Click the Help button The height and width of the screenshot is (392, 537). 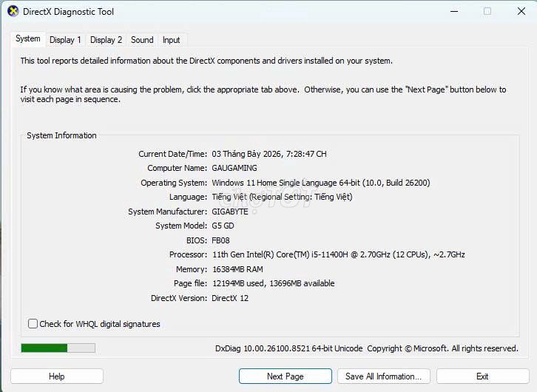point(57,376)
